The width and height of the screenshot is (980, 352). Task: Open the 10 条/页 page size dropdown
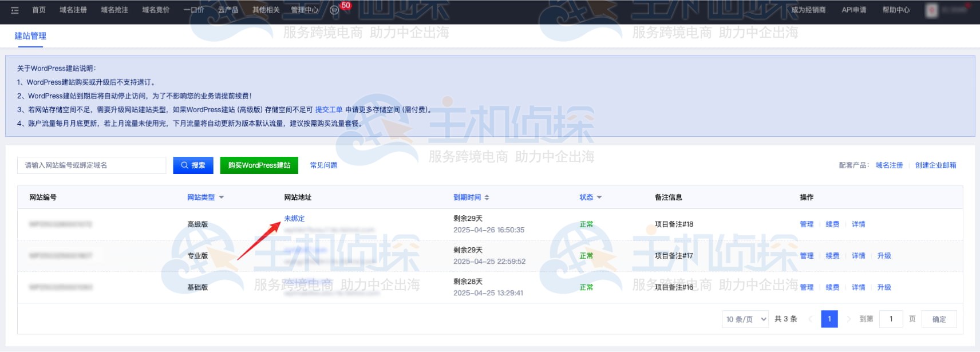[745, 319]
